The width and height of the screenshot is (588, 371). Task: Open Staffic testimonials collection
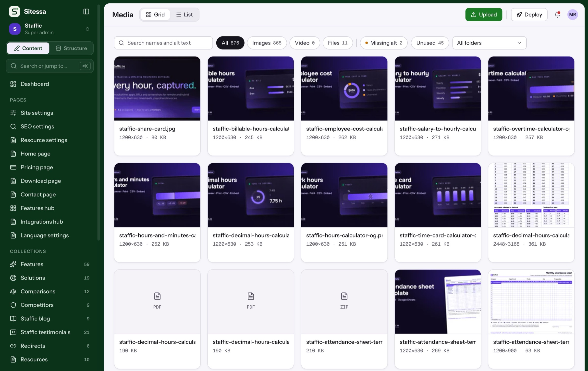[x=49, y=332]
